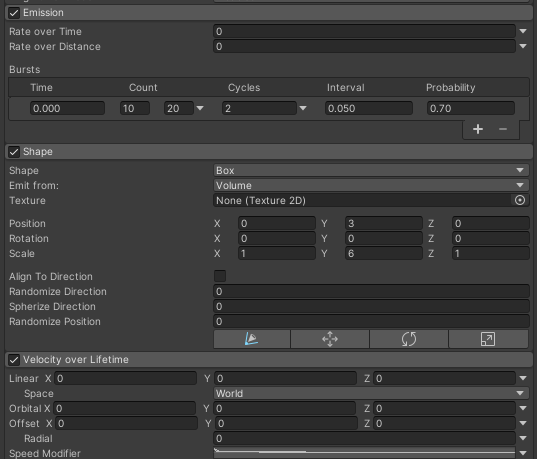Click Rotation Z field
537x459 pixels.
491,238
